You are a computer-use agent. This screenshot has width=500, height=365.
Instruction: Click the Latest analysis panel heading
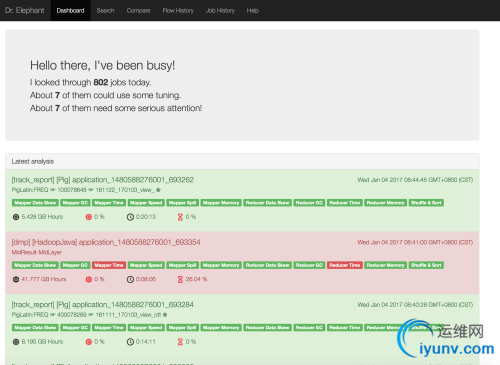point(33,161)
